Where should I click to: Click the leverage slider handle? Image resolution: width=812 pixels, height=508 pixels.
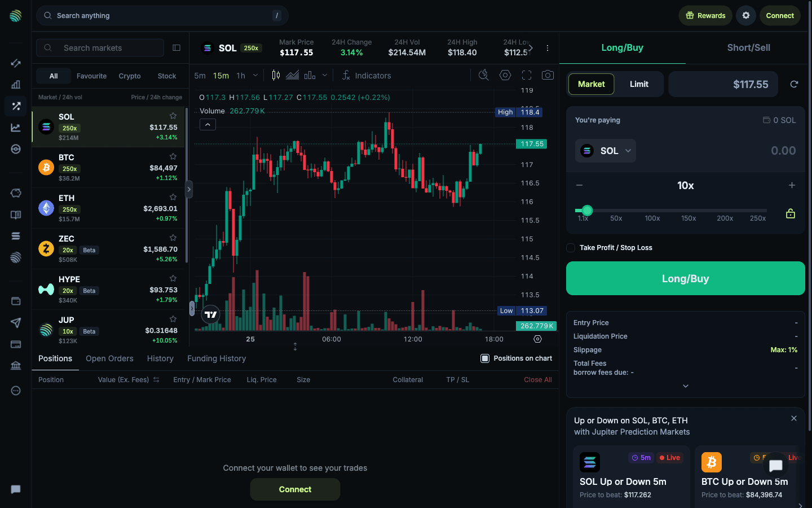(587, 211)
